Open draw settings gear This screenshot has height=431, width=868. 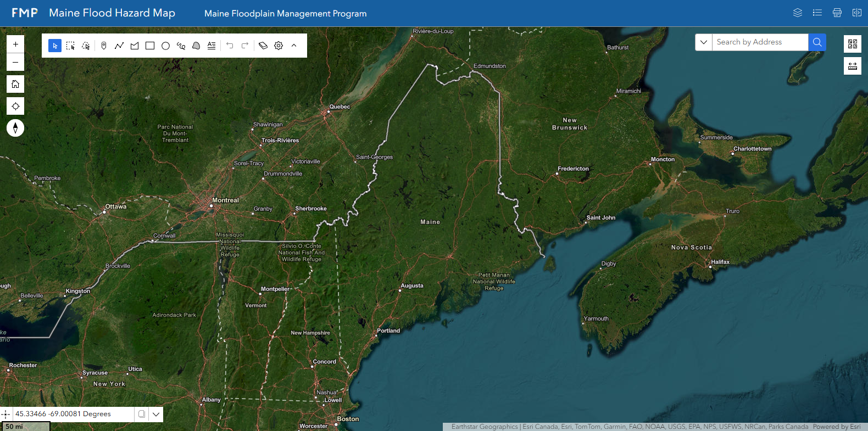(279, 46)
